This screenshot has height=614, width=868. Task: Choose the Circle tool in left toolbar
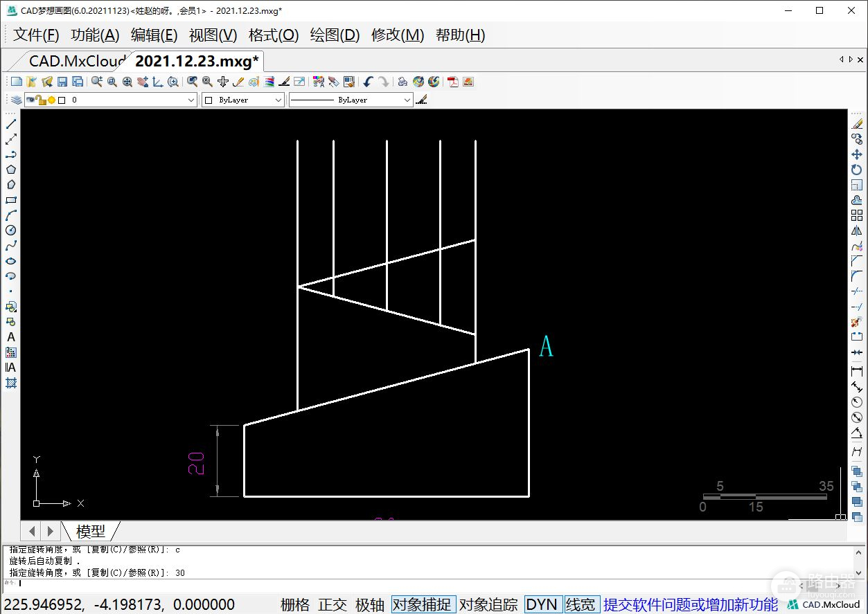11,231
